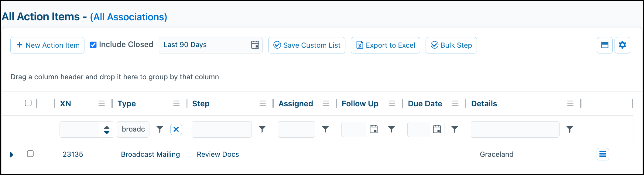Screen dimensions: 644x175
Task: Open the Step column menu icon
Action: tap(263, 104)
